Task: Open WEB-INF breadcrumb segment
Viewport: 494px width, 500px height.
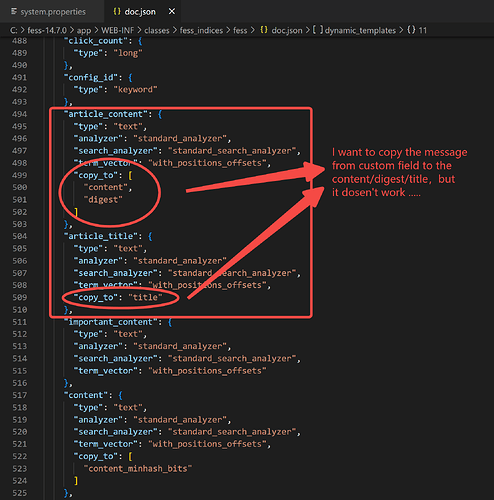Action: point(118,31)
